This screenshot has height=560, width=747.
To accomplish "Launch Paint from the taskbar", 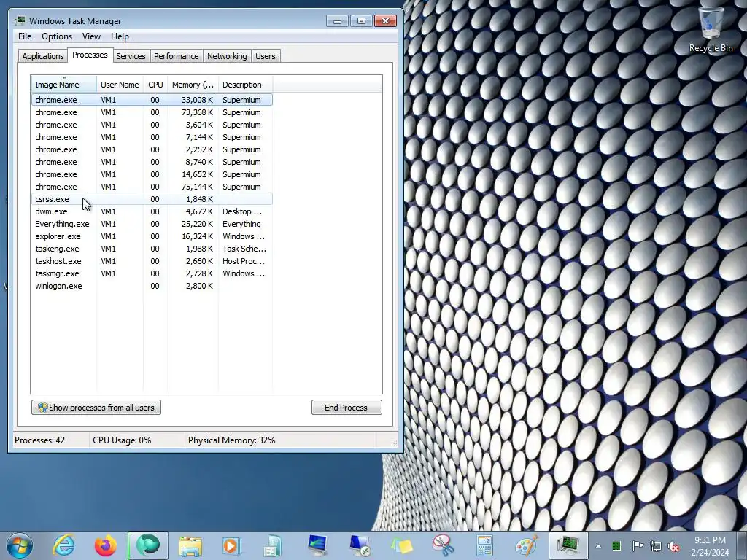I will [527, 545].
